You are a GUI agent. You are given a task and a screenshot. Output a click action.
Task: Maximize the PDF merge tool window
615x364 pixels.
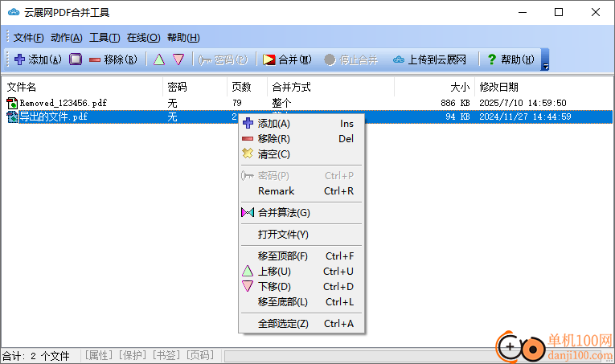pyautogui.click(x=559, y=12)
